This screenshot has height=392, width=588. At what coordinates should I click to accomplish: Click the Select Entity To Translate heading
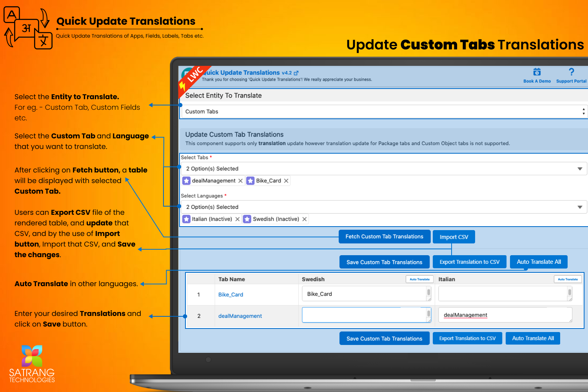point(223,96)
